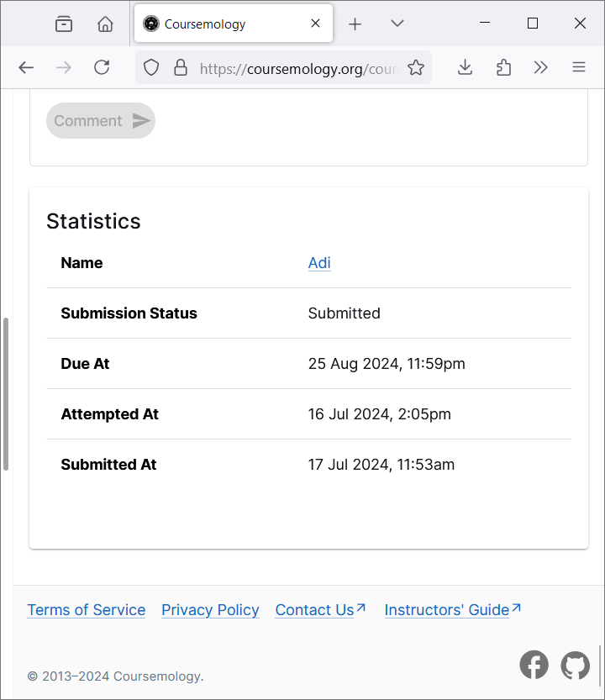Go to browser Home icon

pyautogui.click(x=105, y=24)
